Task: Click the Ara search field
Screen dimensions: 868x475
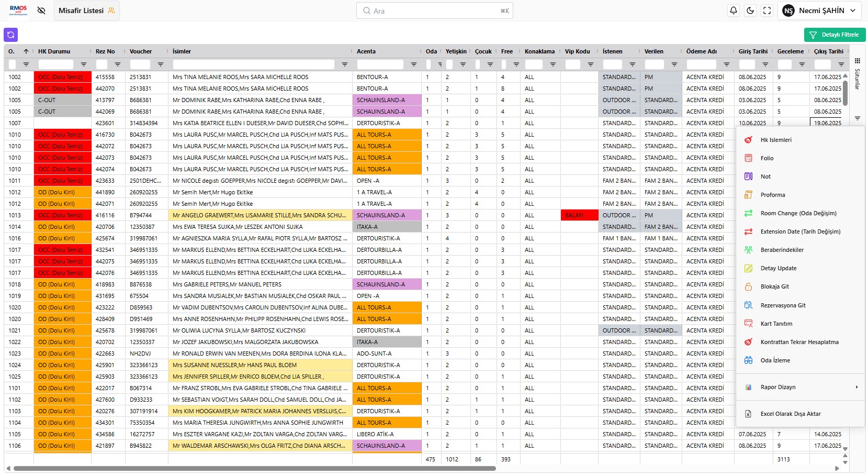Action: point(434,10)
